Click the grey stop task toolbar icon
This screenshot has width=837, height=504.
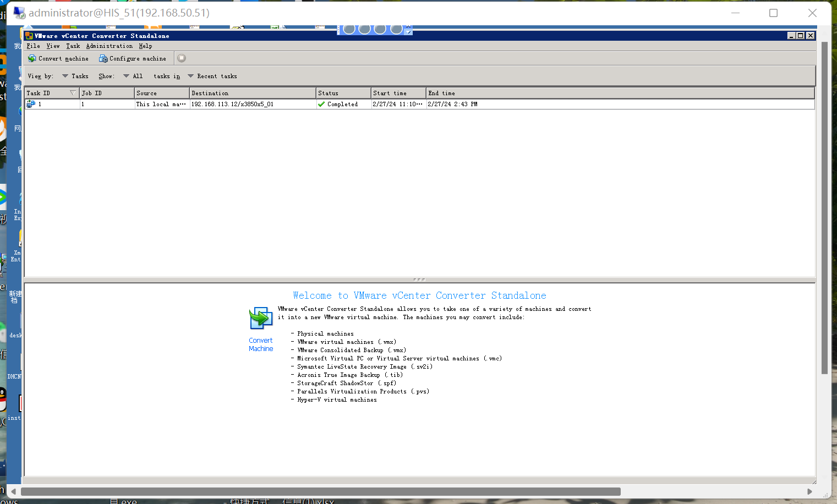182,58
